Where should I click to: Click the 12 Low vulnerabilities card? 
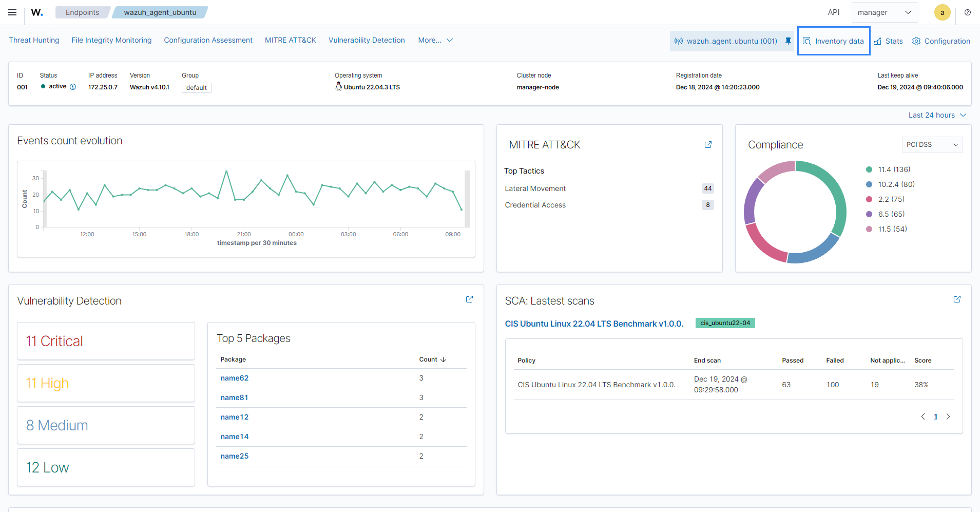pos(106,467)
